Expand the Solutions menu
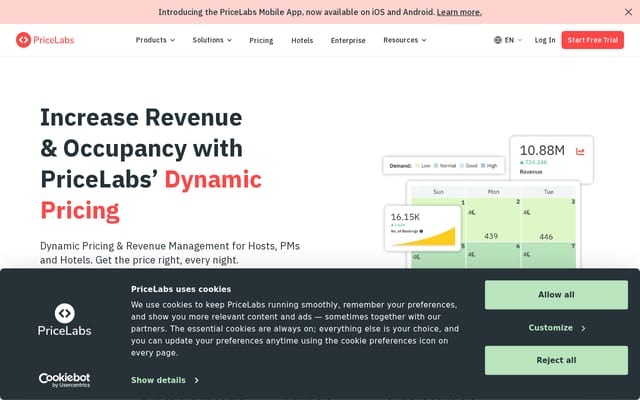This screenshot has width=640, height=400. [x=212, y=40]
